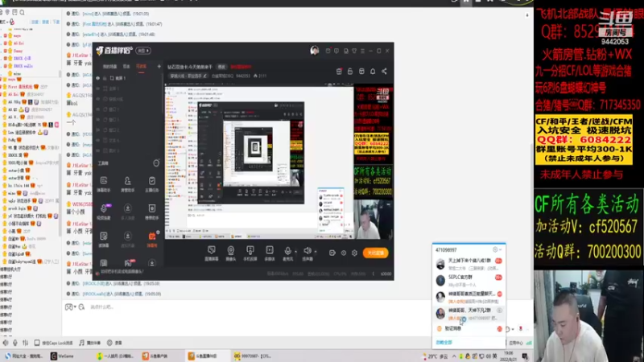Viewport: 644px width, 362px height.
Task: Click the orange stop streaming button
Action: coord(375,253)
